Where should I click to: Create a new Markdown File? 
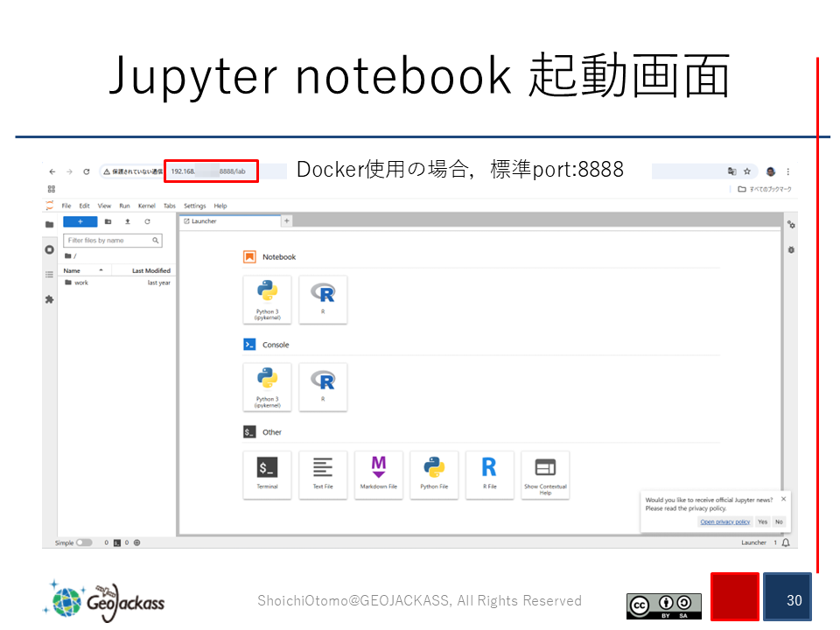[x=379, y=475]
